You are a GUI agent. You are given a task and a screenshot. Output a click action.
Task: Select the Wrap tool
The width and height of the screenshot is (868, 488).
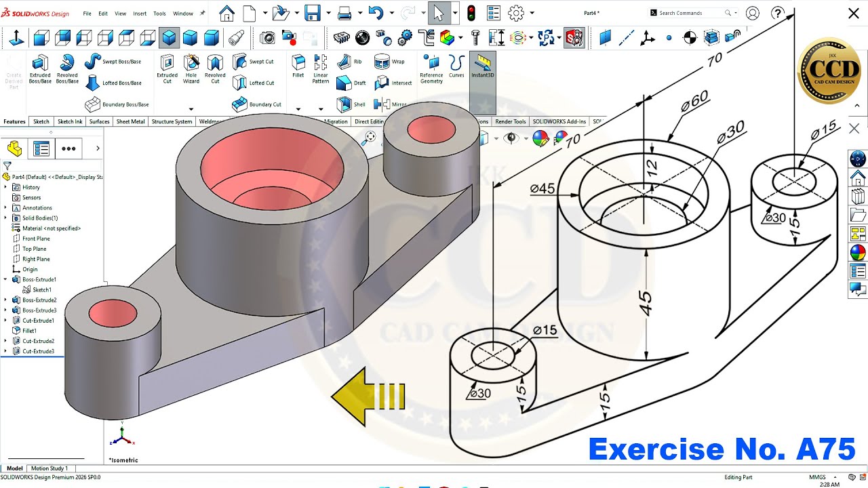tap(389, 62)
